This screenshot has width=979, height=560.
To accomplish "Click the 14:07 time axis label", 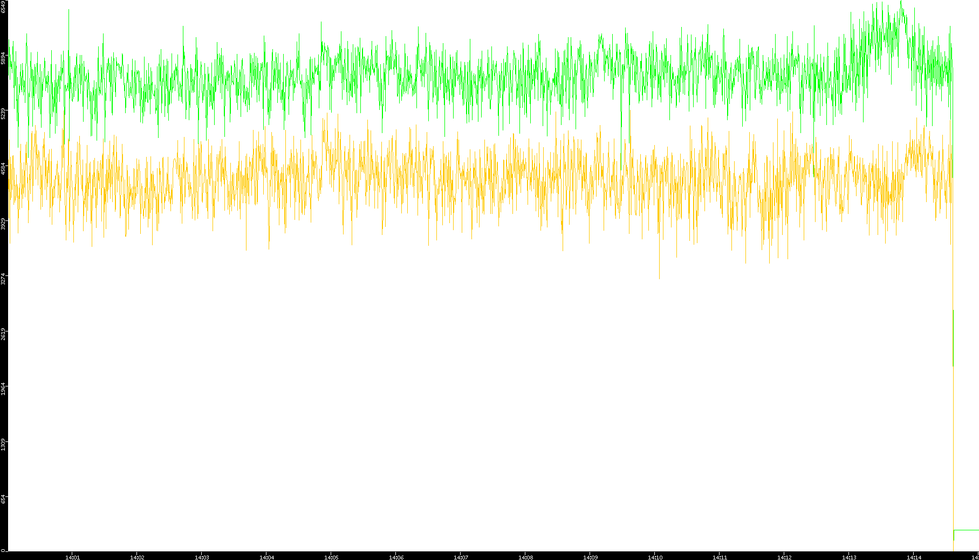I will click(461, 557).
